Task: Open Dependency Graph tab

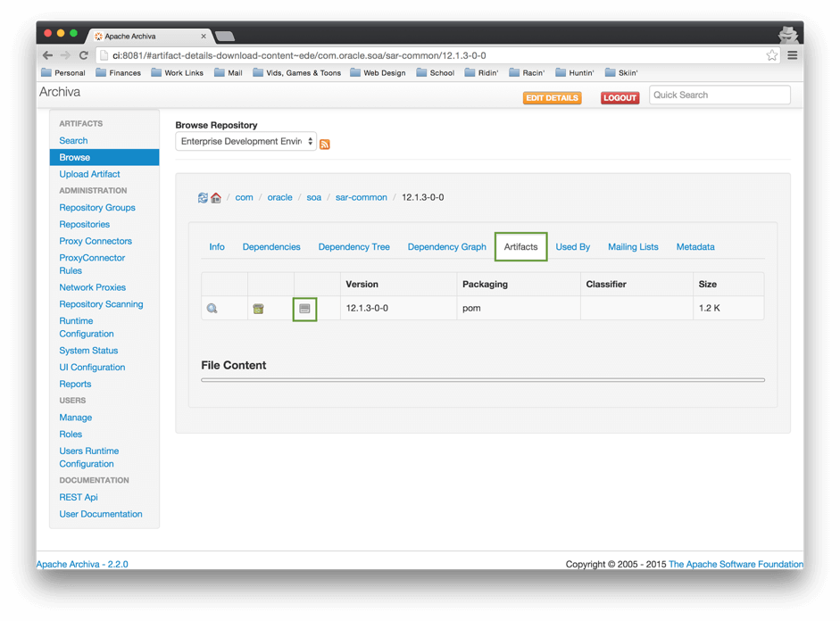Action: pos(447,247)
